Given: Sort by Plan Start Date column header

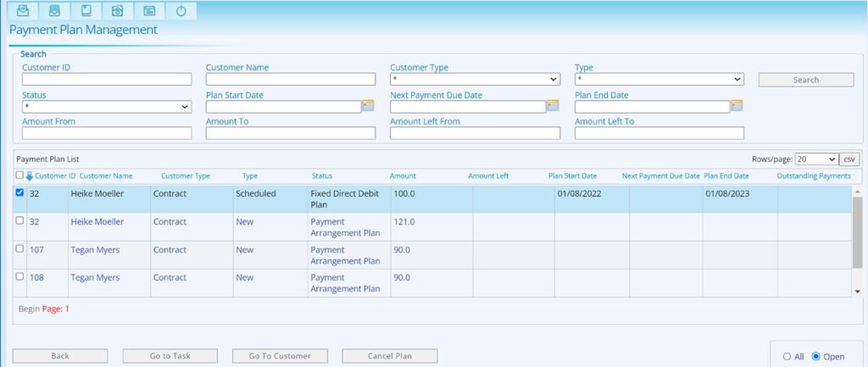Looking at the screenshot, I should (572, 176).
